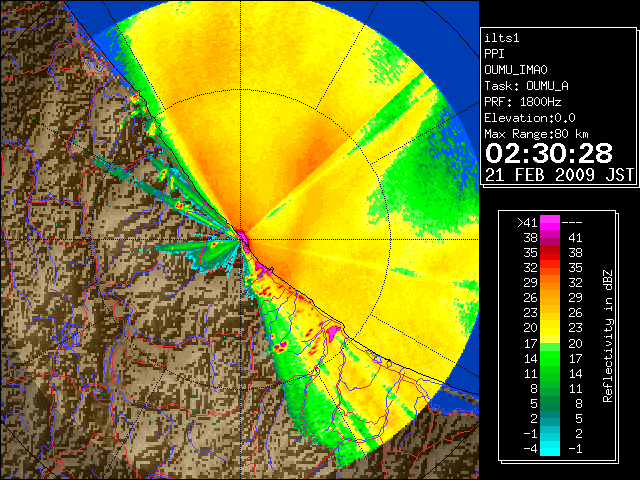The width and height of the screenshot is (640, 480).
Task: Click the radar site at the range-ring center
Action: click(x=241, y=239)
